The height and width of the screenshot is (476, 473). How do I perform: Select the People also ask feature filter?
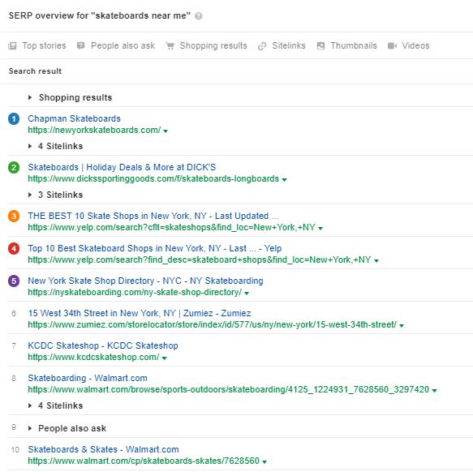coord(116,46)
